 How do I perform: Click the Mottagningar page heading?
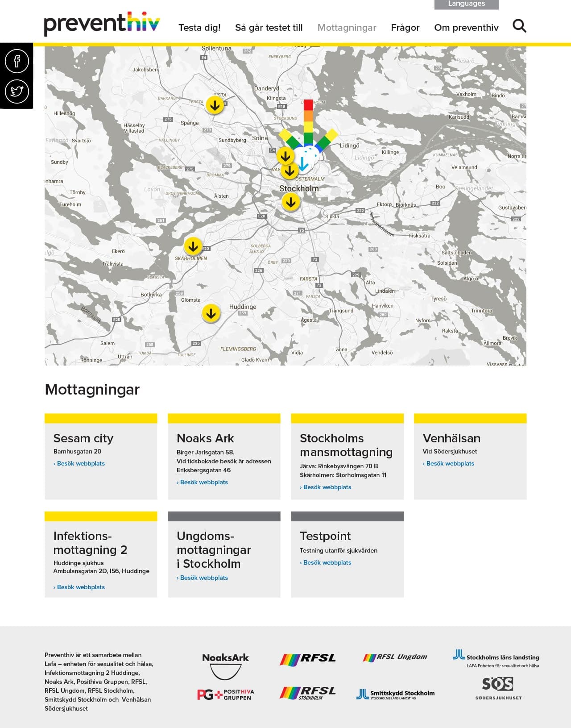(x=92, y=389)
